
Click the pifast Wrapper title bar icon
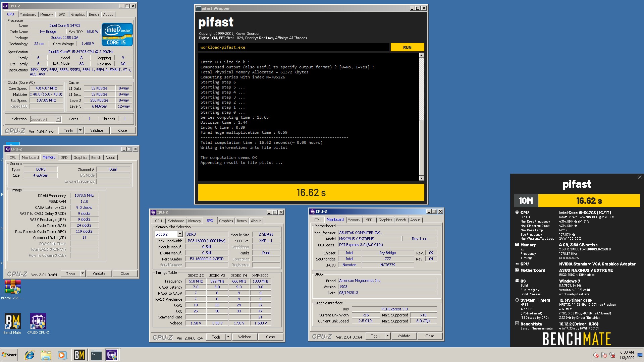click(x=198, y=8)
